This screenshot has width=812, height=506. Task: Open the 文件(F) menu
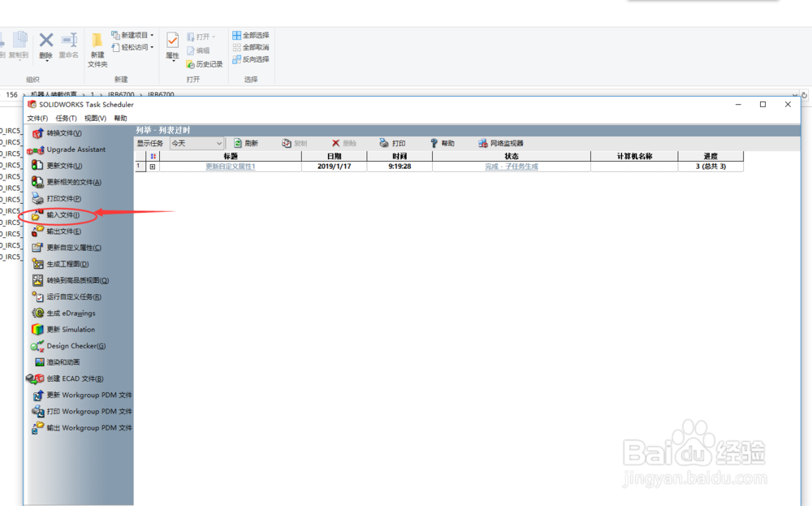point(37,119)
